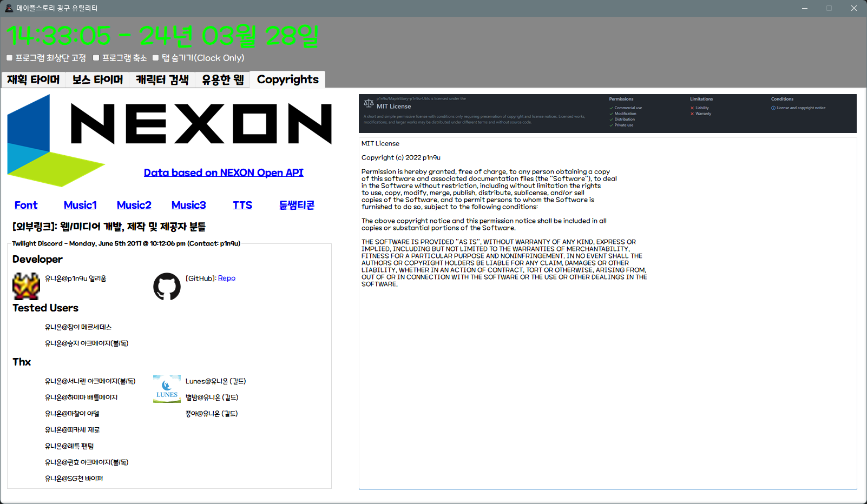The height and width of the screenshot is (504, 867).
Task: Open the TTS link
Action: tap(242, 205)
